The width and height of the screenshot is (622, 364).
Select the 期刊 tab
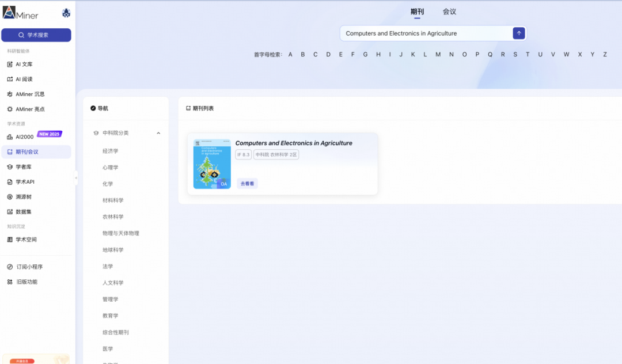416,11
